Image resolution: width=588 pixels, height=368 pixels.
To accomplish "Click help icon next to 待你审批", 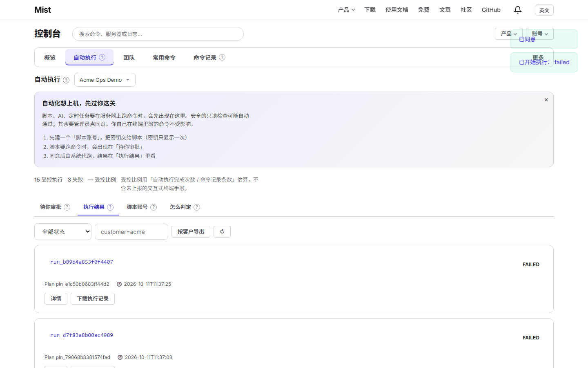I will 67,207.
